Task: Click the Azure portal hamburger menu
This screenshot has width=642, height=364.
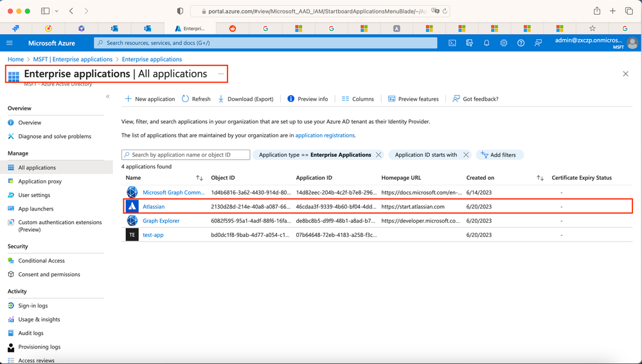Action: pos(10,43)
